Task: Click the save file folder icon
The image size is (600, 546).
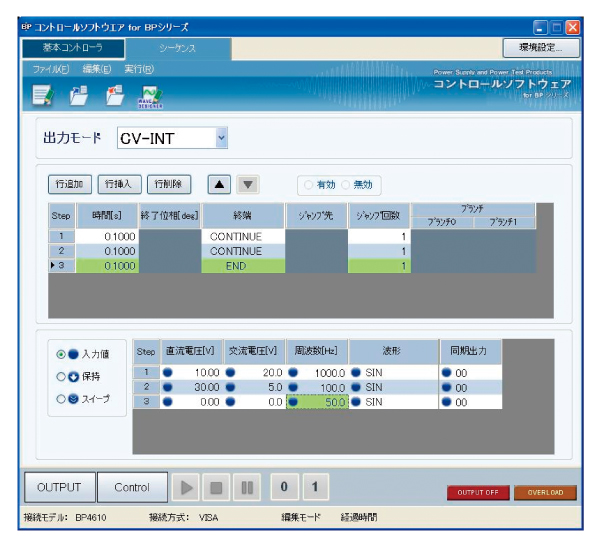Action: pyautogui.click(x=115, y=96)
